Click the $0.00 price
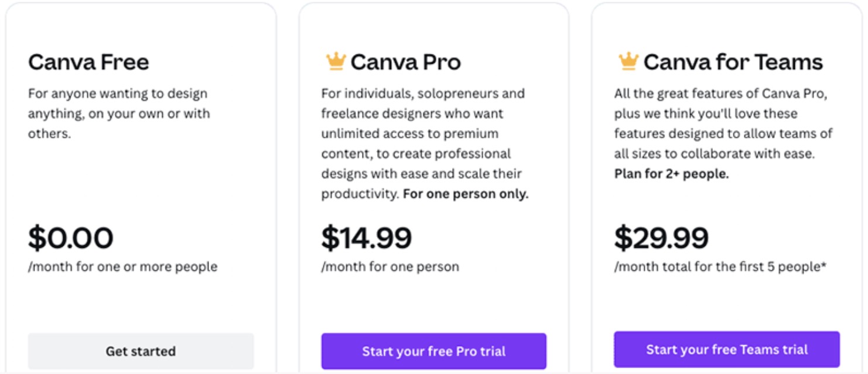 click(71, 238)
